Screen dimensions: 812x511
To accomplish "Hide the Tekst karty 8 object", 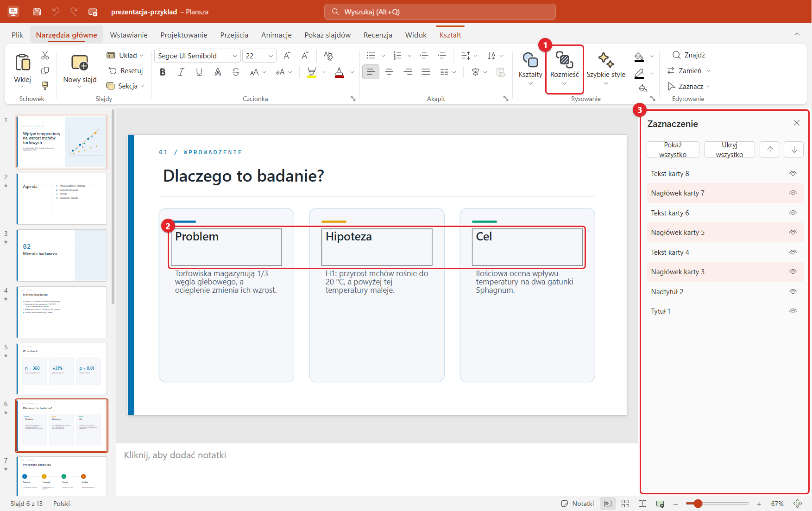I will [x=793, y=174].
